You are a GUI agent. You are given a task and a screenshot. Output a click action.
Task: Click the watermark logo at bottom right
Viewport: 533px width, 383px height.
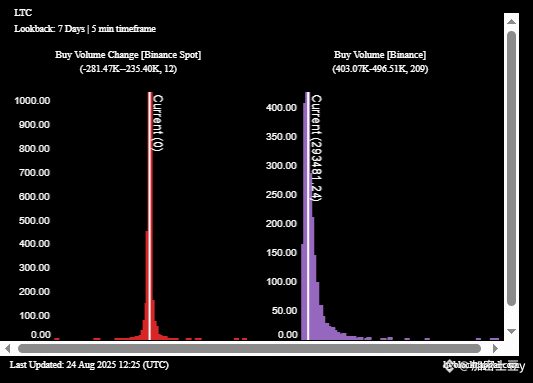coord(484,365)
